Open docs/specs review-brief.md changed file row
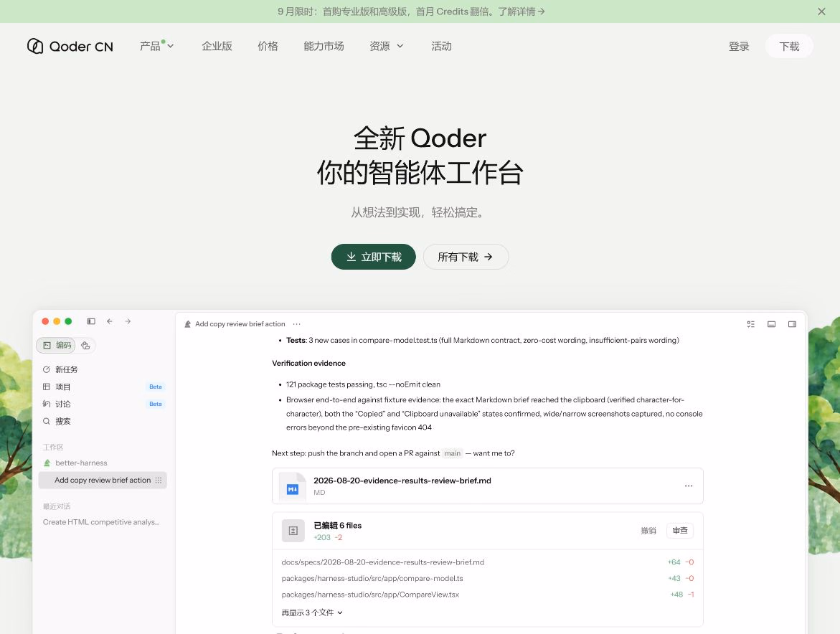 click(x=488, y=562)
